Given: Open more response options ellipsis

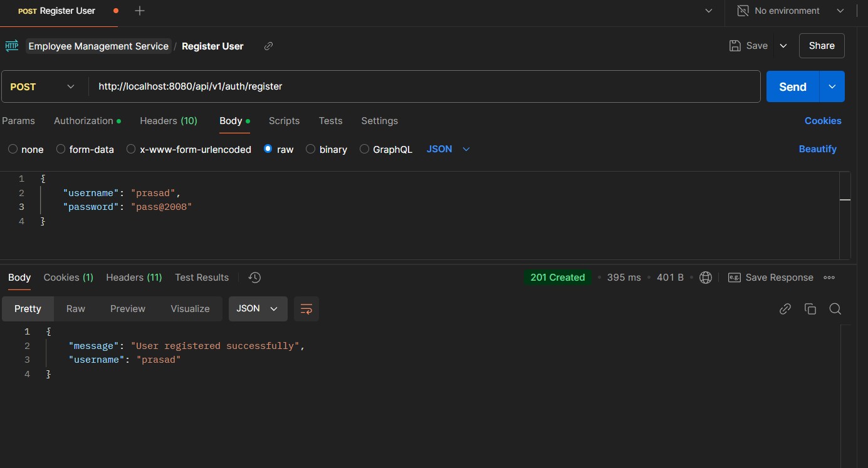Looking at the screenshot, I should 829,278.
